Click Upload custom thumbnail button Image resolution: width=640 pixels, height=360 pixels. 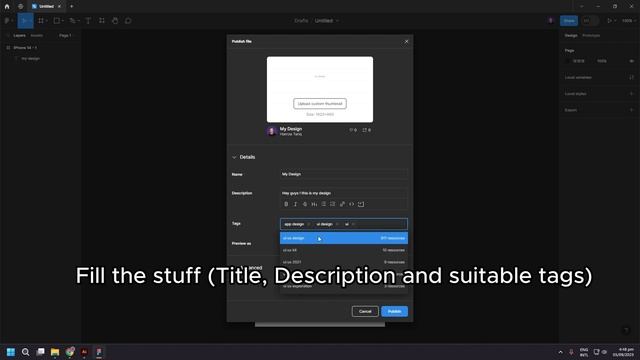[320, 104]
